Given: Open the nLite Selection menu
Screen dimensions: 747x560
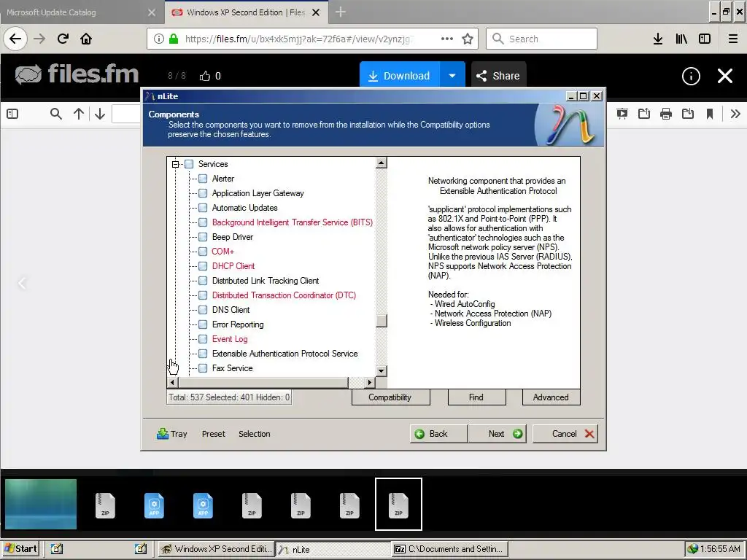Looking at the screenshot, I should (x=255, y=434).
